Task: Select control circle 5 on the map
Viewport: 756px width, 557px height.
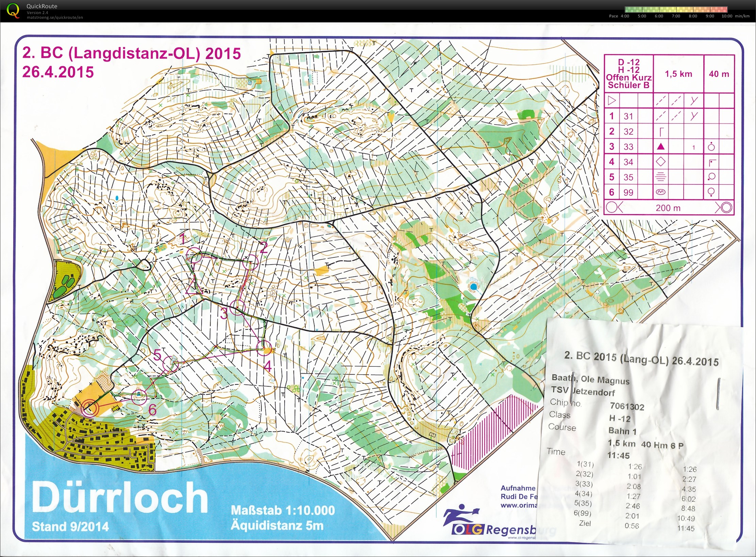Action: 170,365
